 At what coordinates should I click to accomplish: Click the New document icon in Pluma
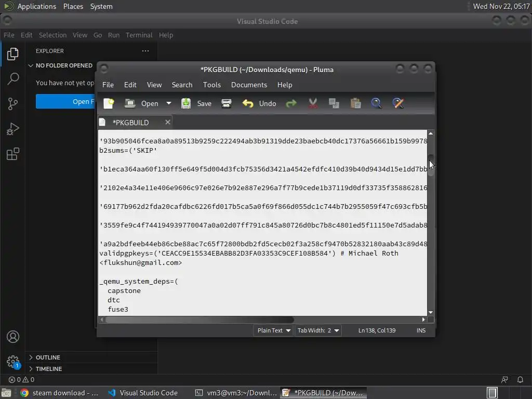(x=109, y=103)
